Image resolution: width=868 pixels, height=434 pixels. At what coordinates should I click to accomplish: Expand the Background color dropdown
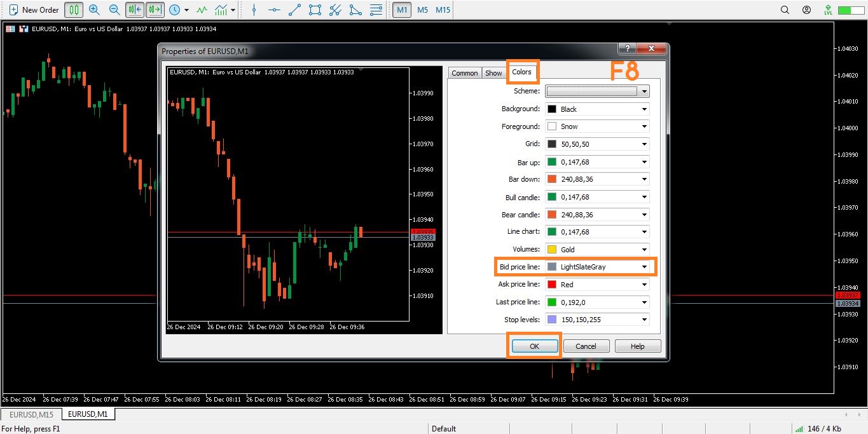click(644, 109)
